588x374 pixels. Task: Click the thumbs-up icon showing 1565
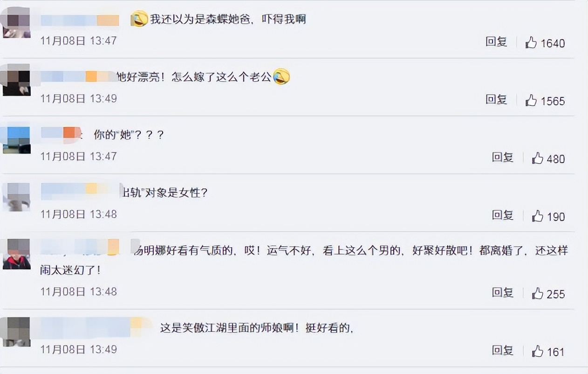(x=532, y=100)
